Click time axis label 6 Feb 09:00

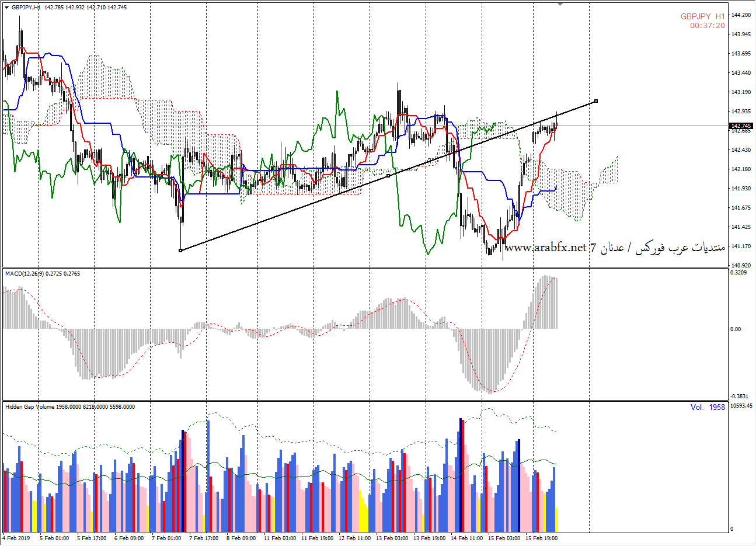tap(129, 538)
